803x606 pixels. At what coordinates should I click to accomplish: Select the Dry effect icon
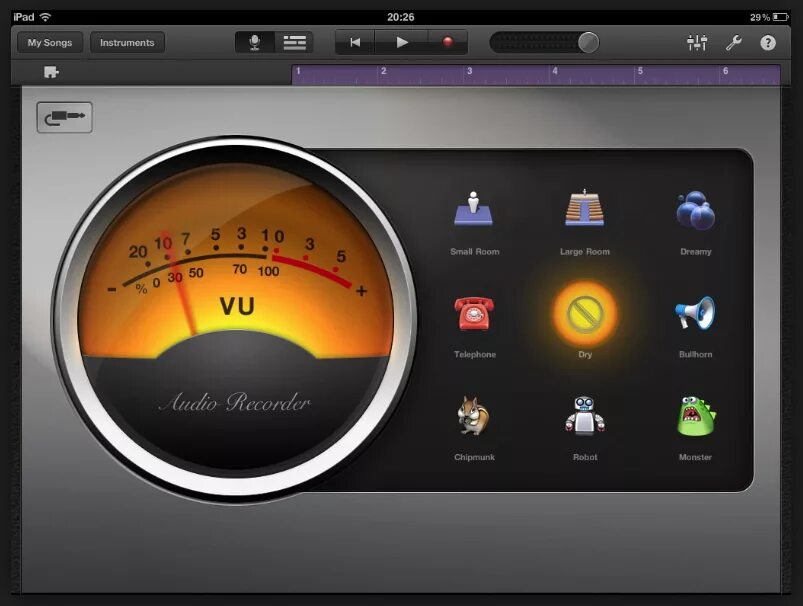pyautogui.click(x=585, y=314)
